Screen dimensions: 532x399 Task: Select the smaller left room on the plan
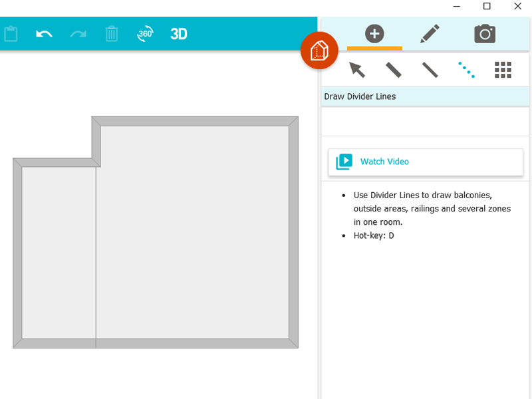(59, 253)
